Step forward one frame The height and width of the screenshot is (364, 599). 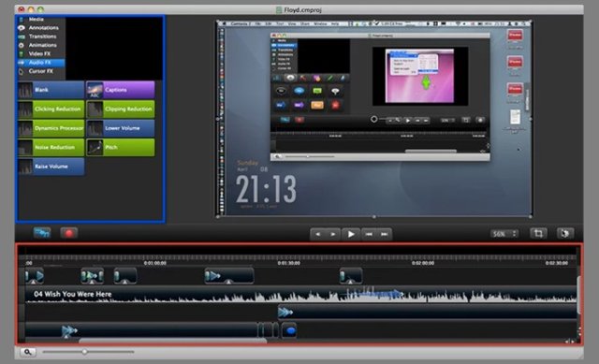pos(333,234)
